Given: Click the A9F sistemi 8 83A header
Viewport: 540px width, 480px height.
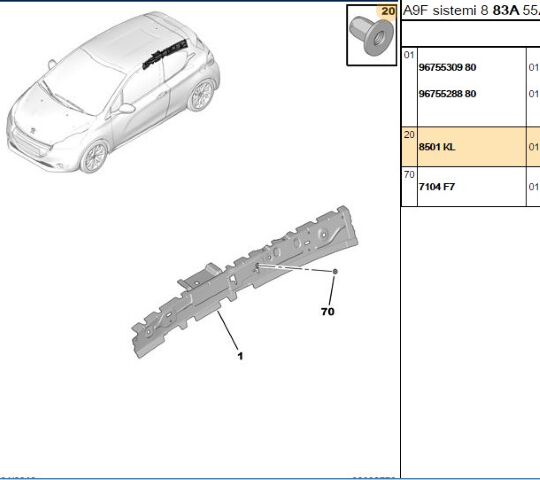Looking at the screenshot, I should pos(471,11).
